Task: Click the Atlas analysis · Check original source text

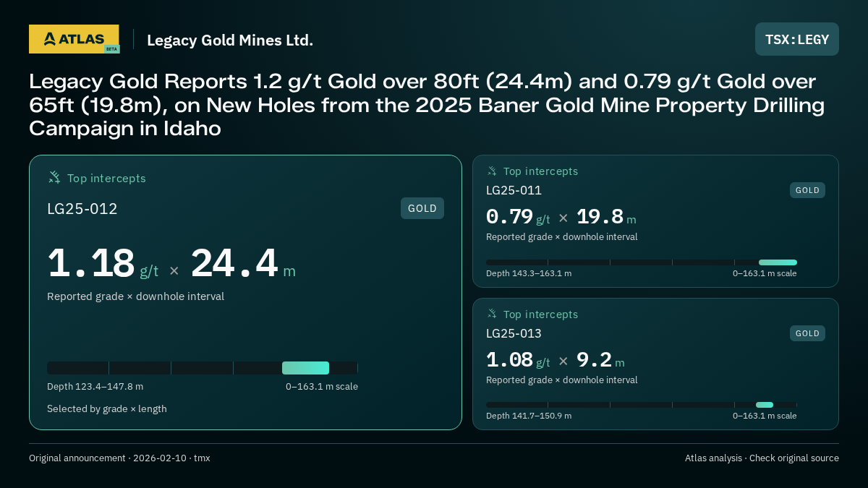Action: 762,458
